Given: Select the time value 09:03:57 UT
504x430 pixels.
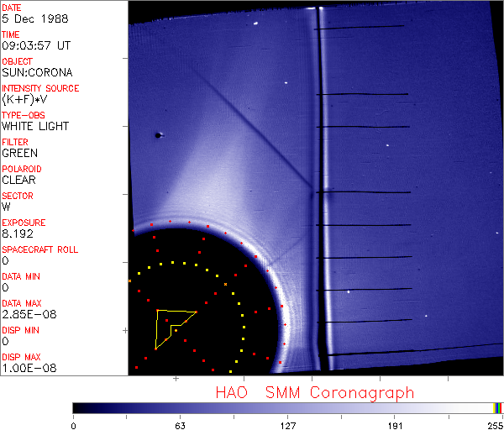Looking at the screenshot, I should coord(36,45).
